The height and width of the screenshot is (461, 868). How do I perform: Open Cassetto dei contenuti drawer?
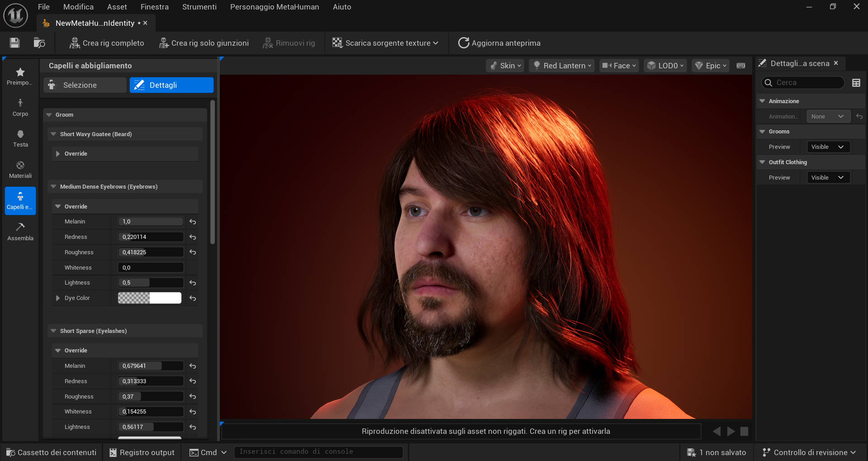point(52,452)
